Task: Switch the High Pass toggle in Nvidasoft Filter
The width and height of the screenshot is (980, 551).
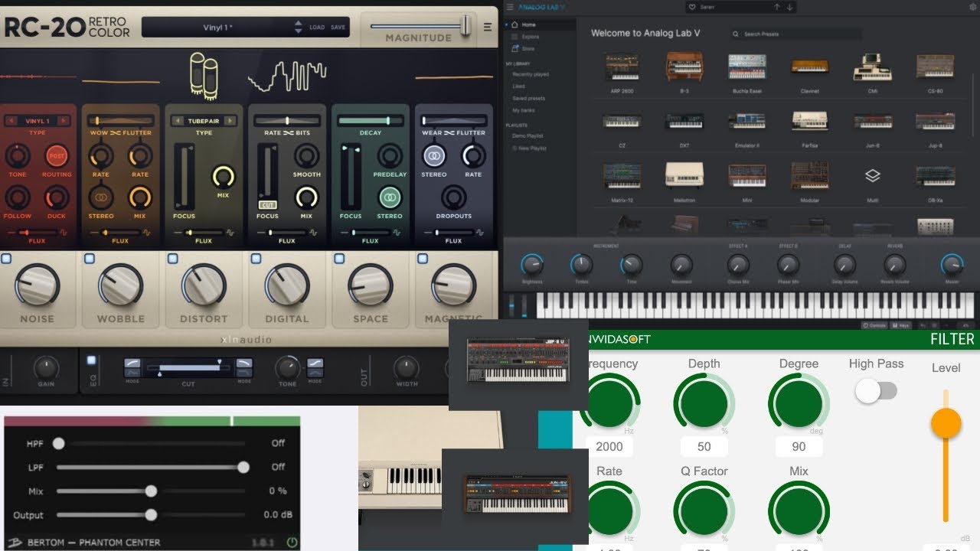Action: (876, 391)
